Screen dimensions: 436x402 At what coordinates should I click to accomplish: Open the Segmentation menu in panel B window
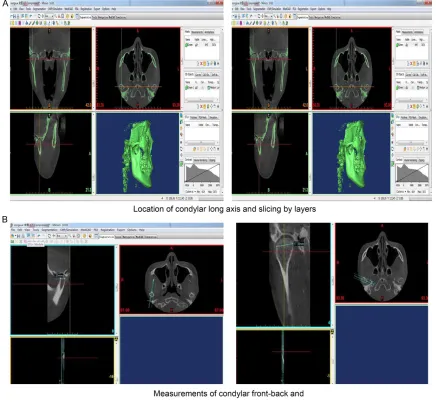[49, 230]
